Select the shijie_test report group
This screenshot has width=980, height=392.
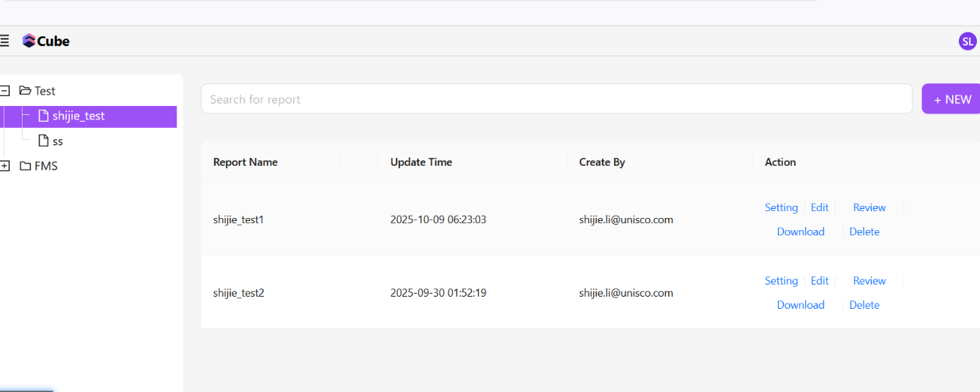coord(78,116)
